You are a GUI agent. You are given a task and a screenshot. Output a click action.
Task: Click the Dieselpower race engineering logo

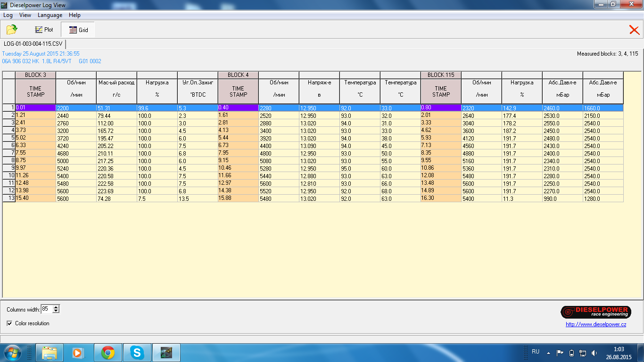pos(595,312)
